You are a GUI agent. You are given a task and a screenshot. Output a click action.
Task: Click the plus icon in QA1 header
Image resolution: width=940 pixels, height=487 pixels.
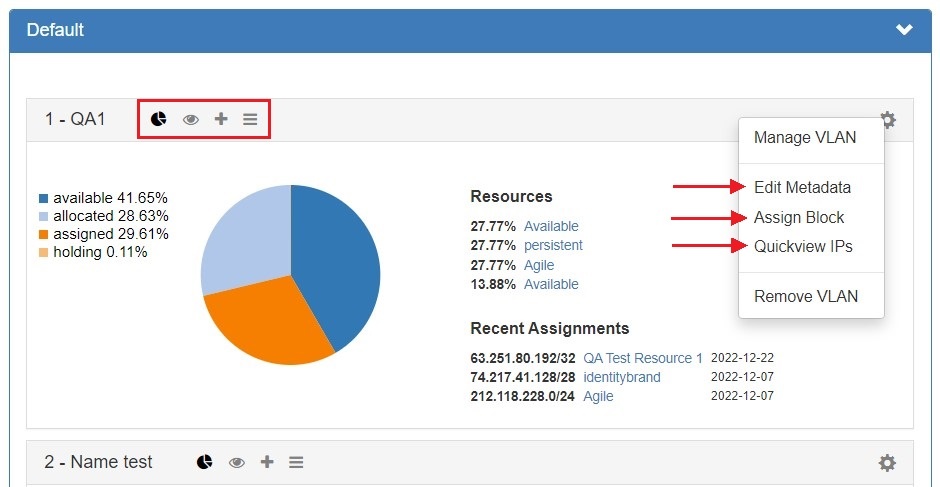pos(221,119)
